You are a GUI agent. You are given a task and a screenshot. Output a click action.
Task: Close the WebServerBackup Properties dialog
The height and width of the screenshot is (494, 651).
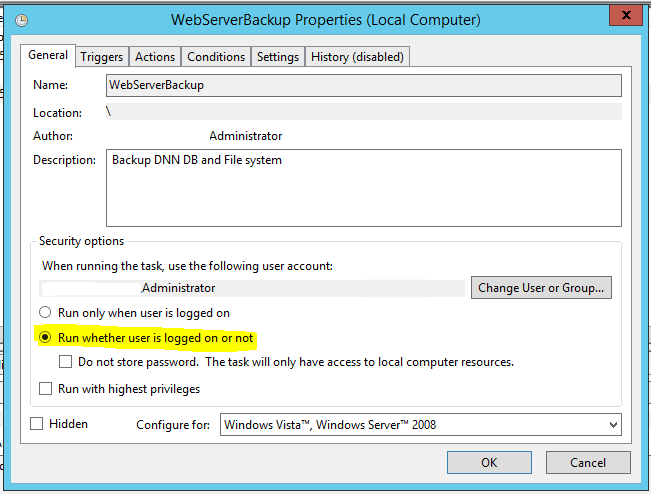[626, 15]
